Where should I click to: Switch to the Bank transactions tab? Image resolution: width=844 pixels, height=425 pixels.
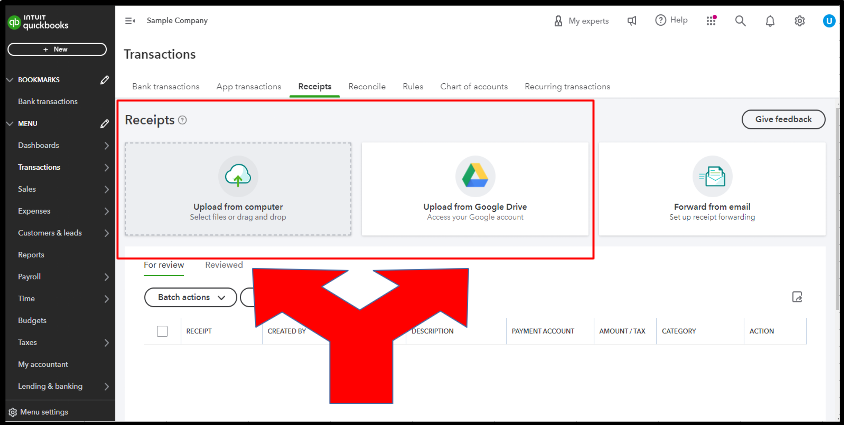point(166,87)
